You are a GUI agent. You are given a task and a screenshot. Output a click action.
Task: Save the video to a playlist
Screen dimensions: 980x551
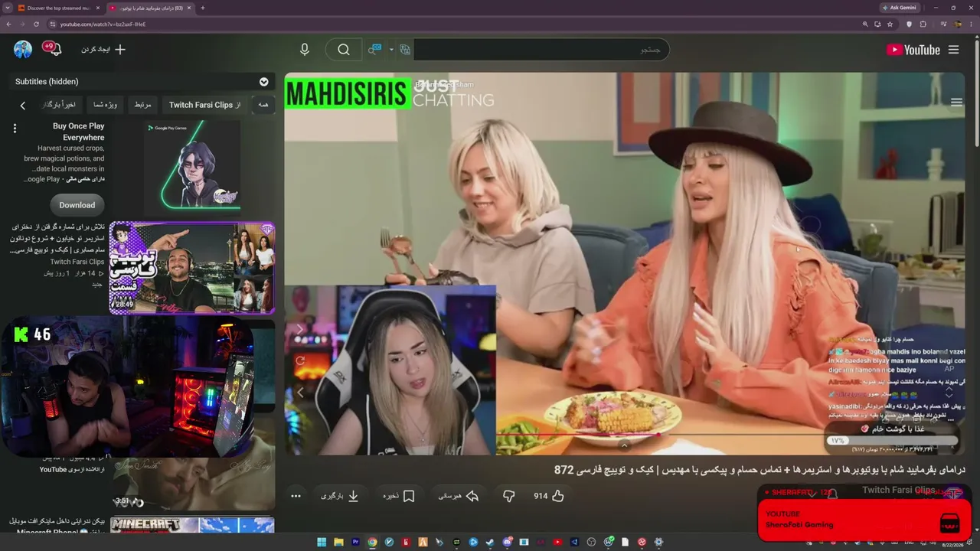point(399,496)
